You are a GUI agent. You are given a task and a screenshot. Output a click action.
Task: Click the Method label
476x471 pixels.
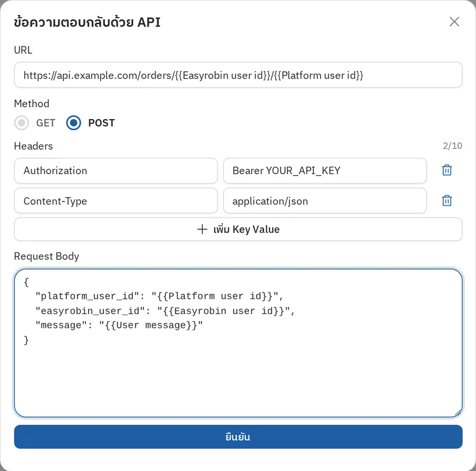(32, 103)
